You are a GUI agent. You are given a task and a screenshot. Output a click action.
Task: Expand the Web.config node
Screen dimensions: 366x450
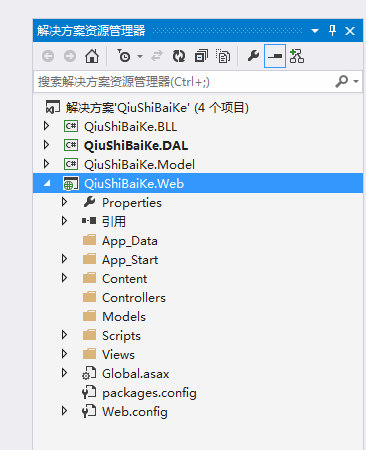pyautogui.click(x=64, y=411)
